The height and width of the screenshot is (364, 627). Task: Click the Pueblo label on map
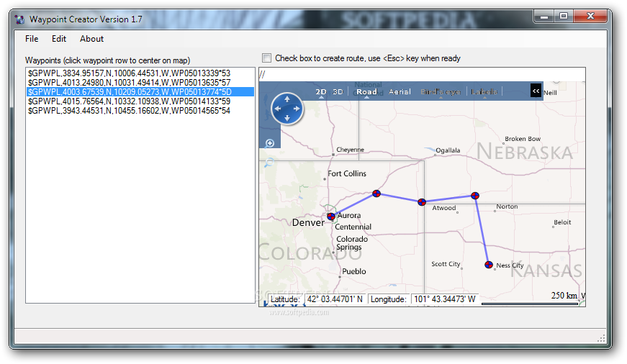[354, 271]
